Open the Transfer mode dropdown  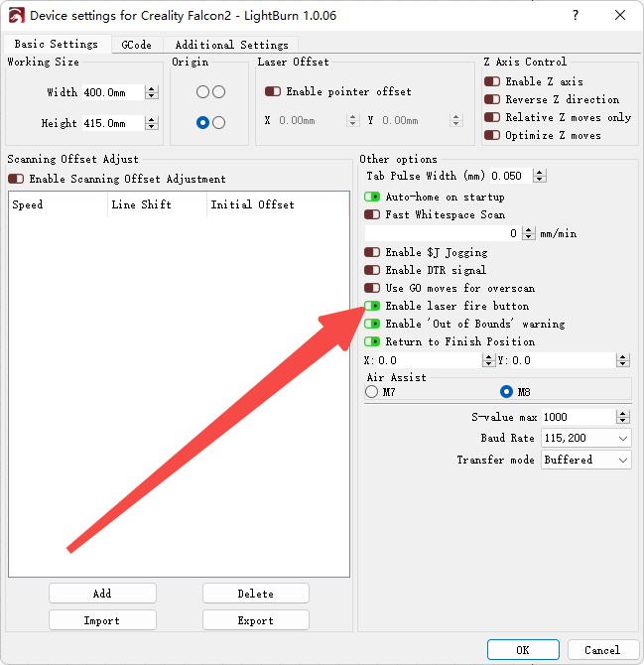tap(586, 460)
